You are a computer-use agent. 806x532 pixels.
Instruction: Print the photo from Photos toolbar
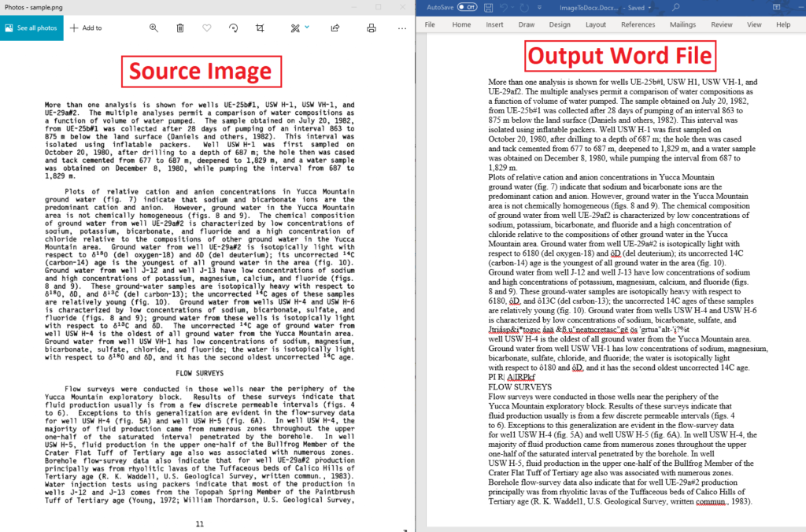(x=371, y=27)
